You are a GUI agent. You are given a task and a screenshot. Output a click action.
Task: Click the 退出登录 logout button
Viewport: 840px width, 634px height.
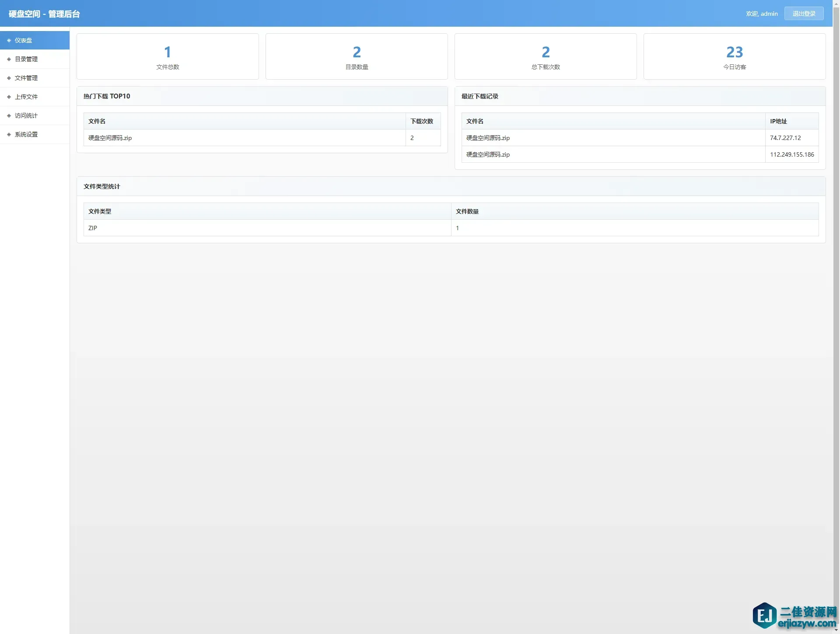pyautogui.click(x=804, y=14)
